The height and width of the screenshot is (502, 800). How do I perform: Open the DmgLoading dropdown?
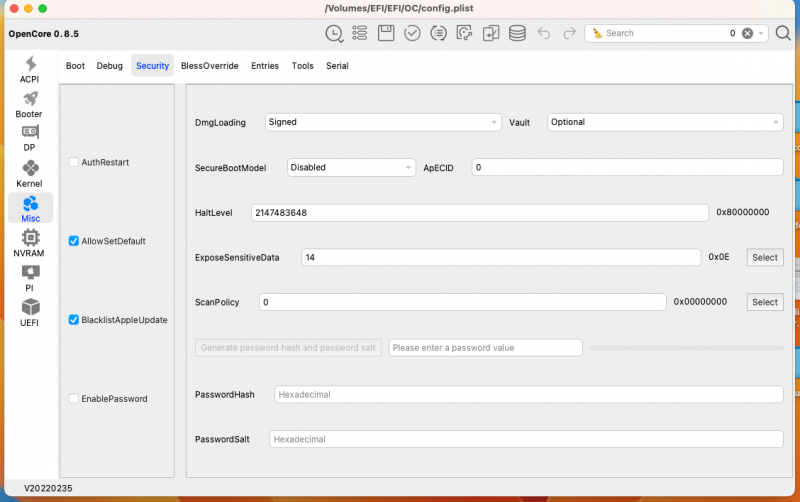coord(383,122)
